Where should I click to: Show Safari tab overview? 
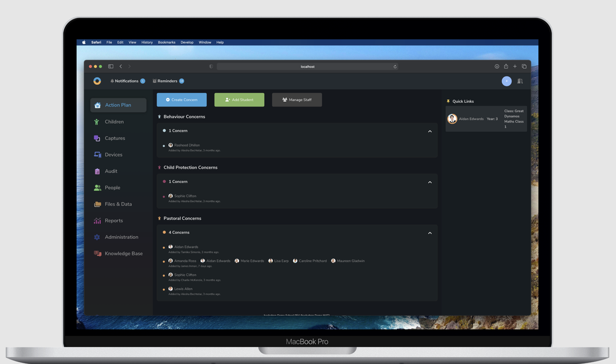524,67
